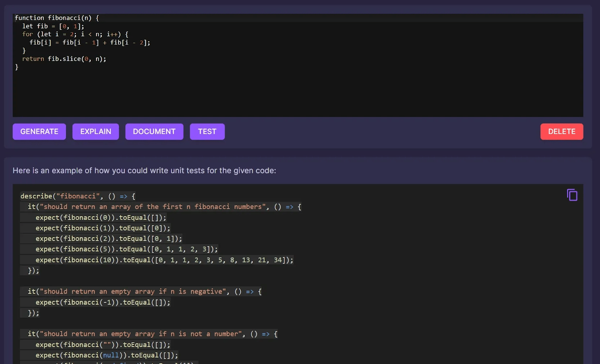Click the unit tests example heading text
600x364 pixels.
(144, 170)
